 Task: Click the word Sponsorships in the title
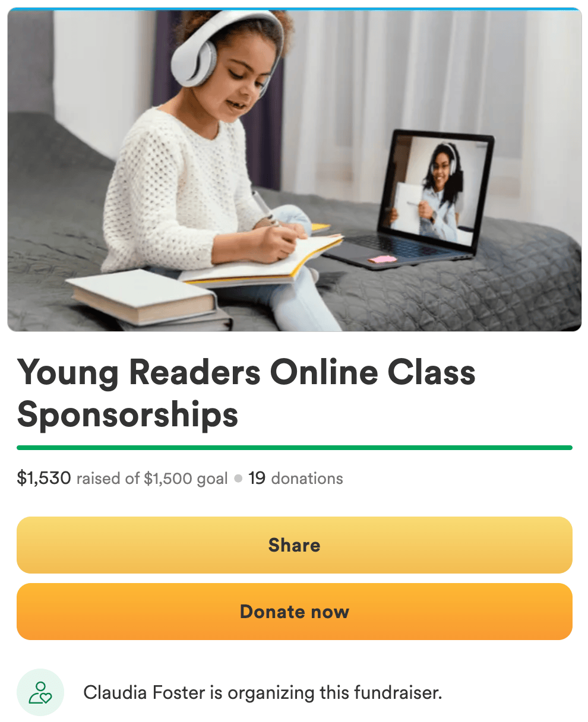128,414
